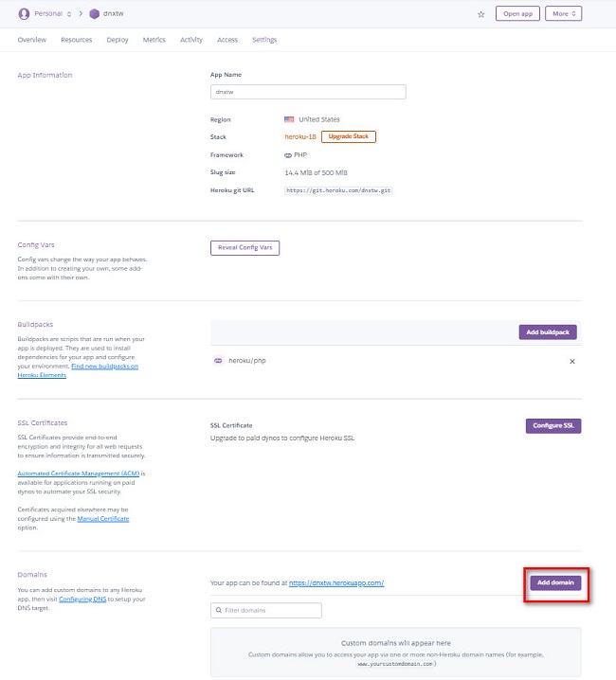This screenshot has width=616, height=680.
Task: Open the Manual Certificate link
Action: pos(103,519)
